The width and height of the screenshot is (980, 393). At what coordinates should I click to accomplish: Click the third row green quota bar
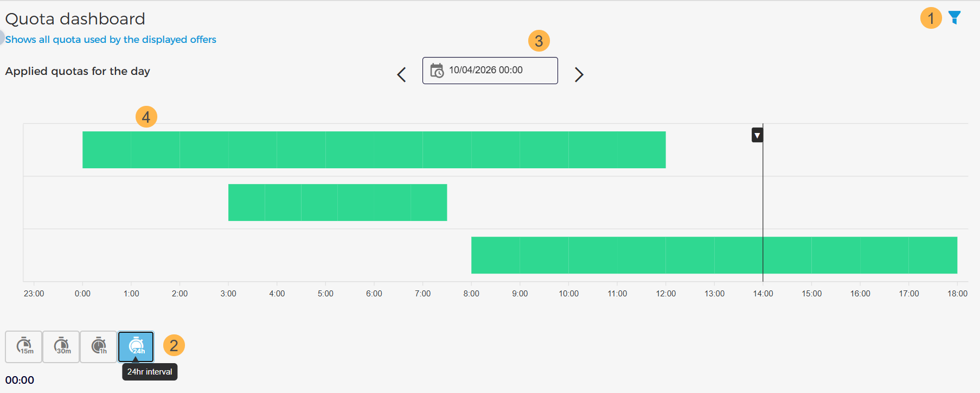[x=714, y=255]
